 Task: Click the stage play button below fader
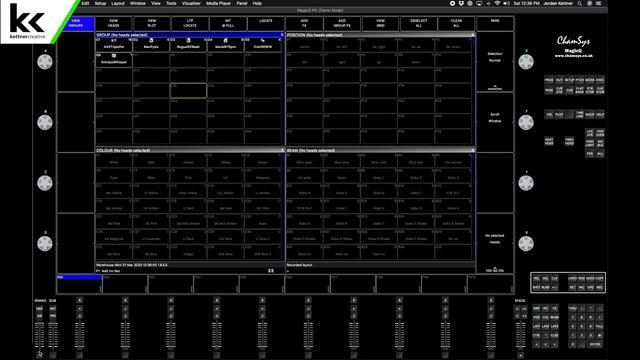520,356
